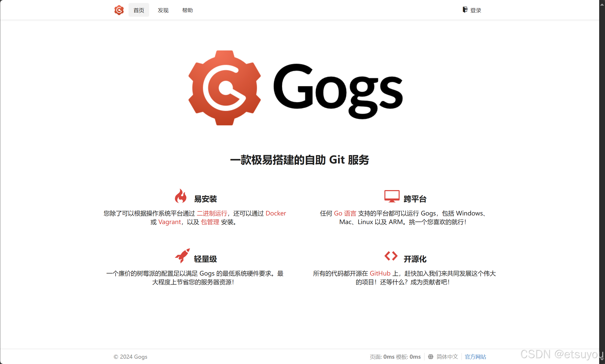Select the 首页 navigation item
The width and height of the screenshot is (605, 364).
[139, 10]
